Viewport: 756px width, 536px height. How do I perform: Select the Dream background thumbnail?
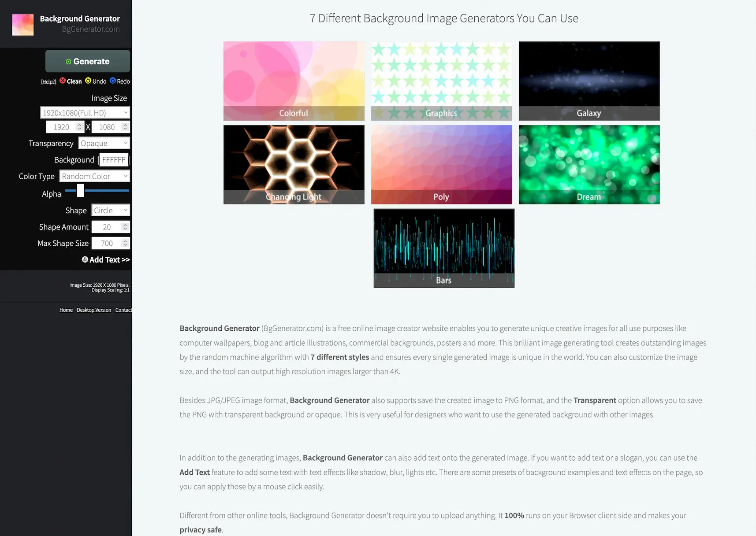click(x=589, y=165)
